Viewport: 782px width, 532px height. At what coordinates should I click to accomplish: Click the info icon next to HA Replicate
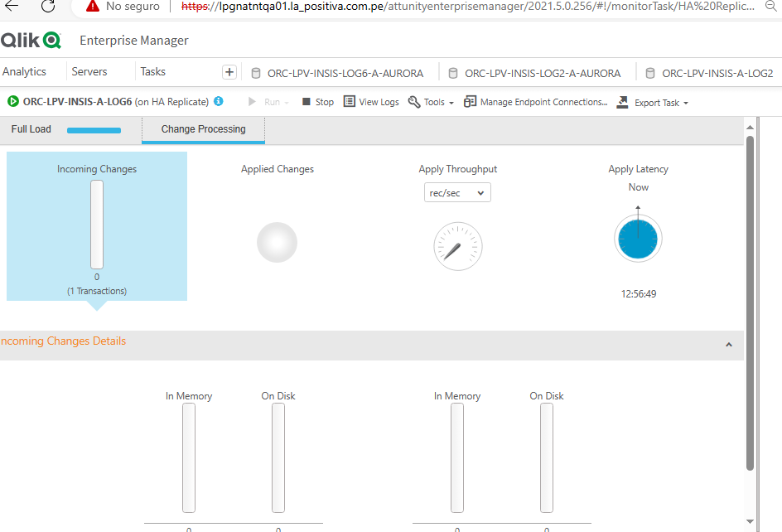click(218, 102)
